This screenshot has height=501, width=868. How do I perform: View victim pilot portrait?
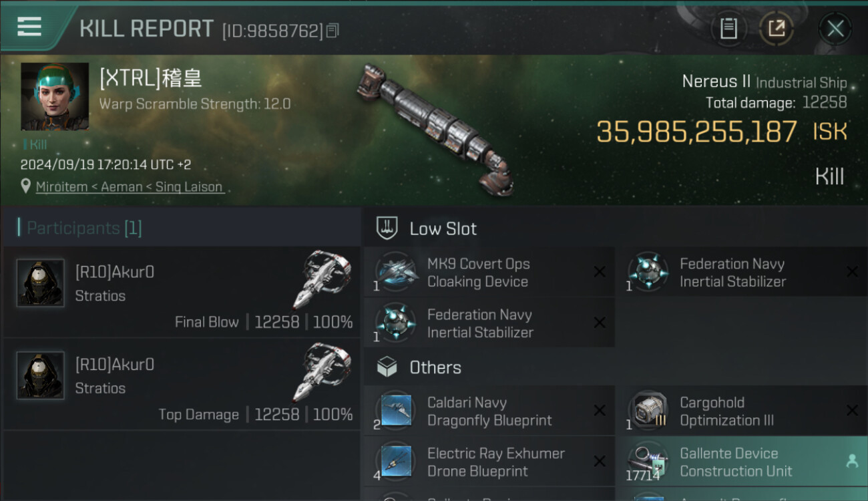pyautogui.click(x=55, y=96)
